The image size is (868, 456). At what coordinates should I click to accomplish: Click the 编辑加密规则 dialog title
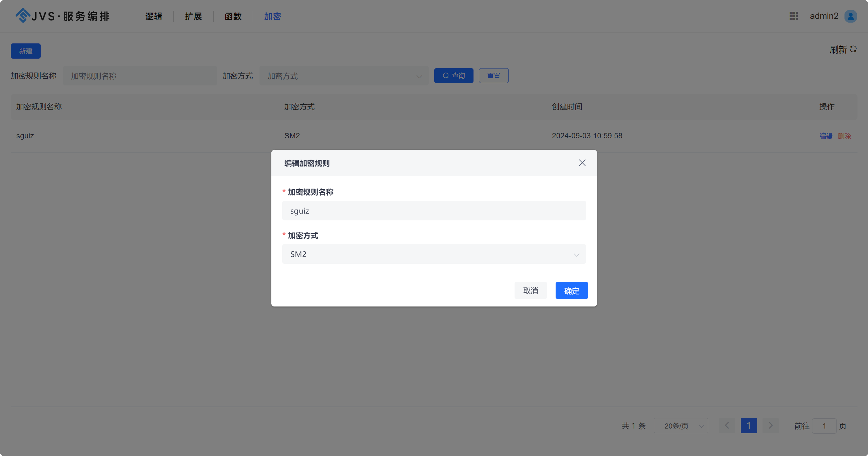pyautogui.click(x=307, y=163)
